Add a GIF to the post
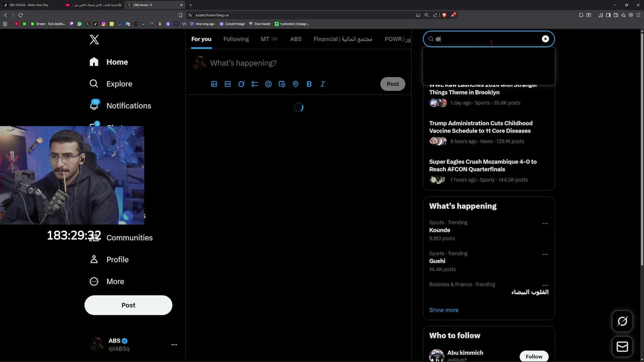This screenshot has height=362, width=644. (x=227, y=84)
